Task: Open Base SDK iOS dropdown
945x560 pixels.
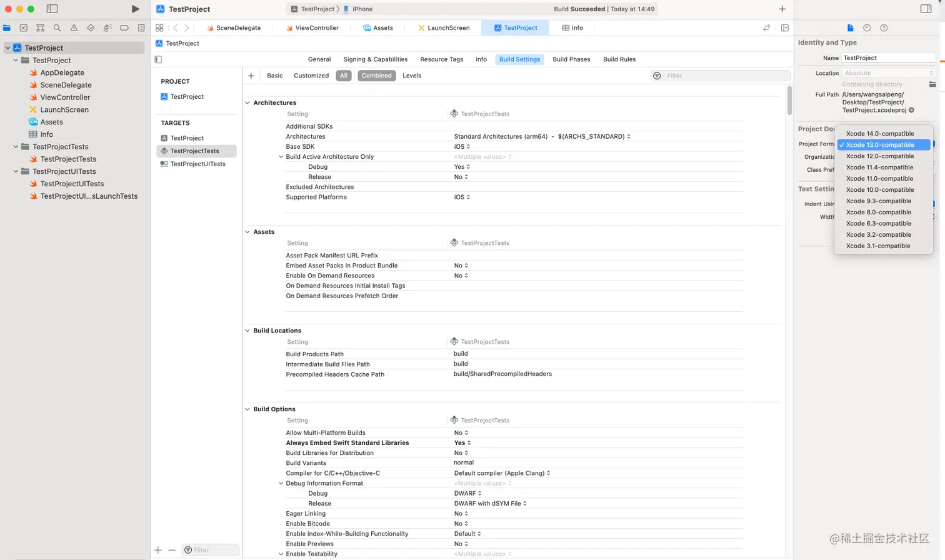Action: pyautogui.click(x=462, y=146)
